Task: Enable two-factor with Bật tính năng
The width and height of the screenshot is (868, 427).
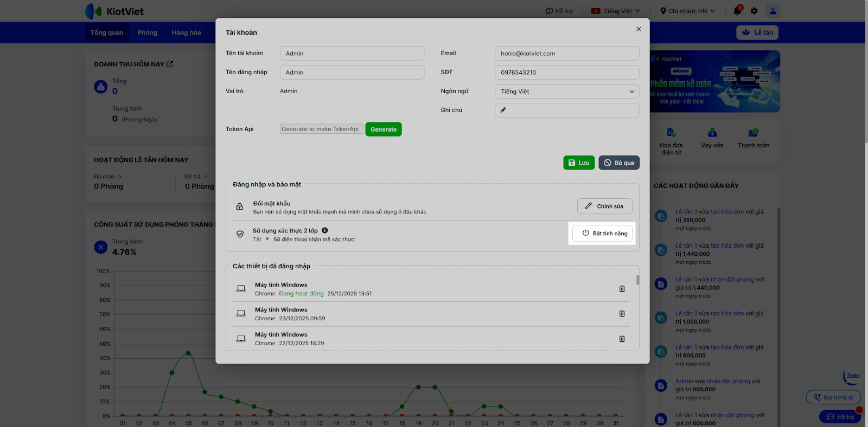Action: pos(602,234)
